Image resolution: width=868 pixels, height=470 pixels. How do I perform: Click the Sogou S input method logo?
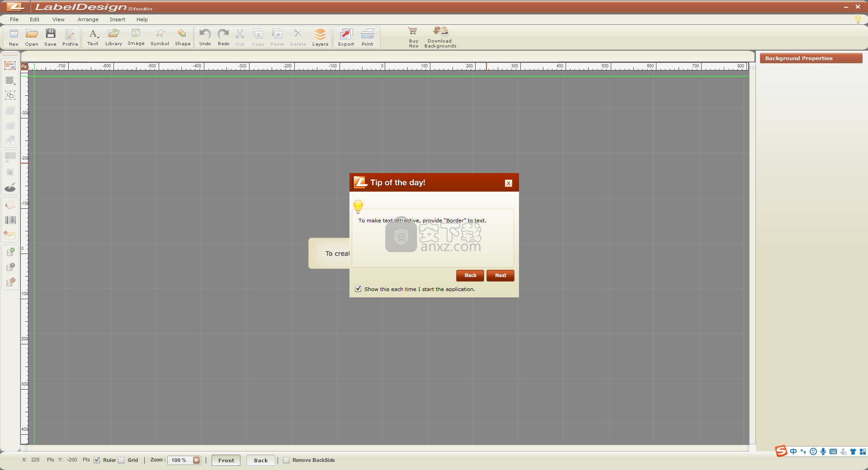[781, 451]
